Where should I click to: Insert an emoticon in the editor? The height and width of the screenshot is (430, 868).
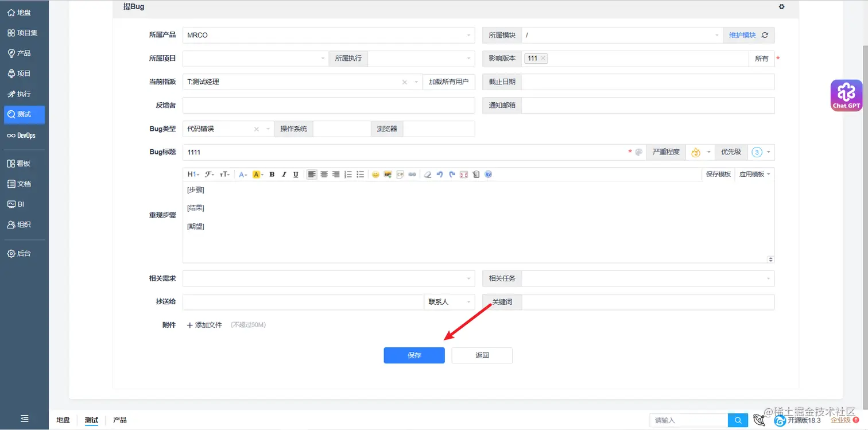tap(375, 175)
